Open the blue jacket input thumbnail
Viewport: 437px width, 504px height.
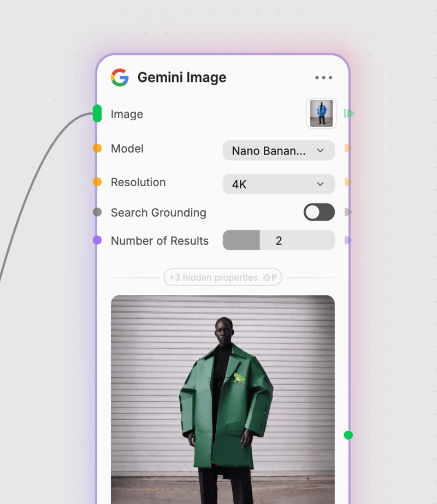point(321,114)
